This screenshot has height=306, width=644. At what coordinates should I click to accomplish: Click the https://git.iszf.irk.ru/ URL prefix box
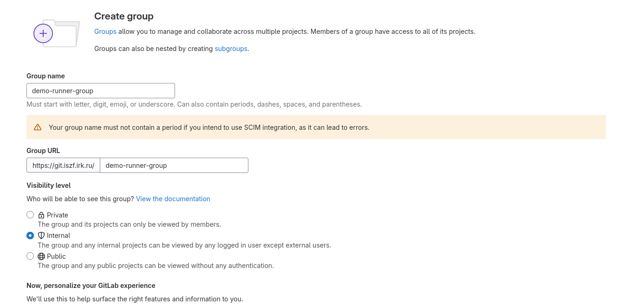pos(63,165)
